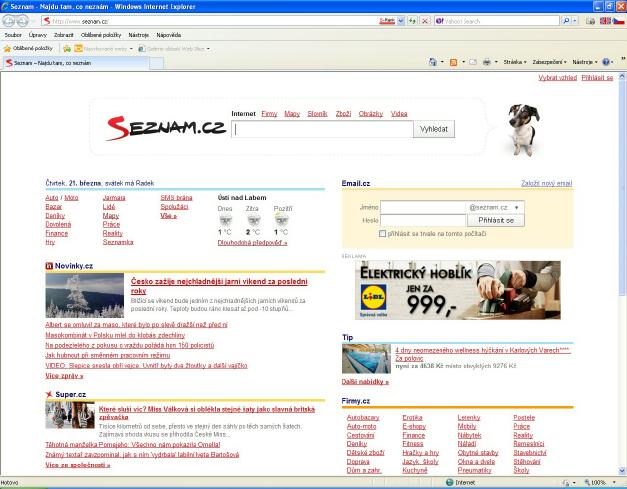Open the Založit nový email link
This screenshot has height=489, width=627.
pyautogui.click(x=546, y=183)
